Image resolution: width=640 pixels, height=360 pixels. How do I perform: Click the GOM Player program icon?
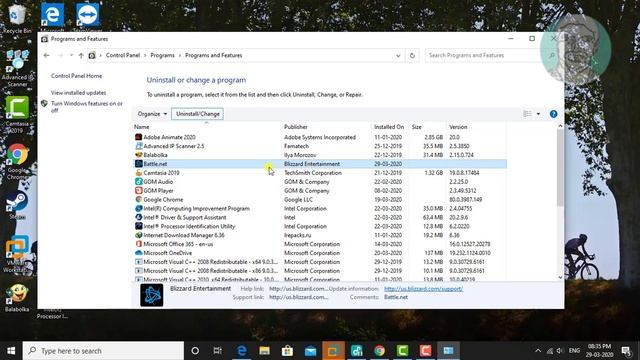tap(139, 191)
